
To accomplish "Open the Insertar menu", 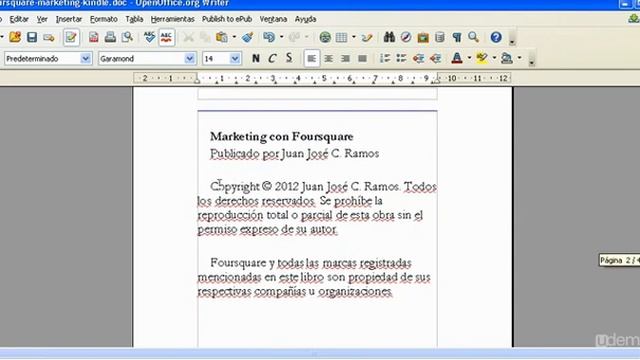I will (69, 19).
